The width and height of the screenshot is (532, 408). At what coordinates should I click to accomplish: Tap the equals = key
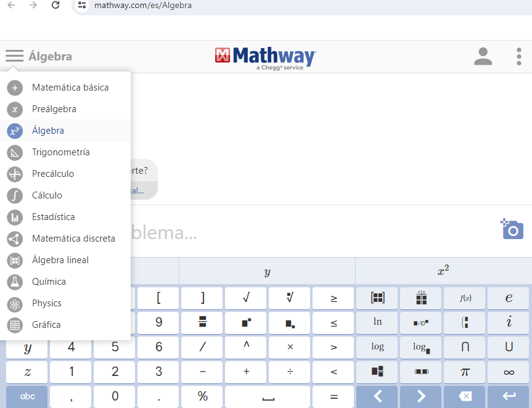pyautogui.click(x=334, y=396)
